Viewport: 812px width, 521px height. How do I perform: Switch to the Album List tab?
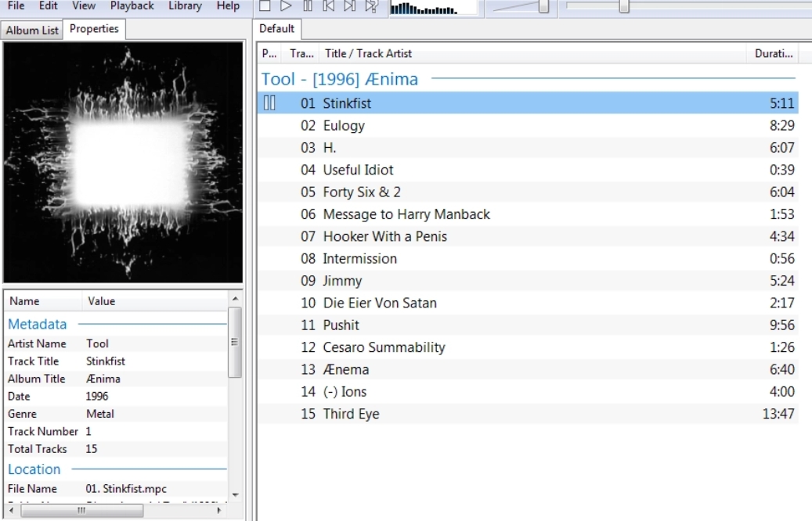pyautogui.click(x=32, y=30)
